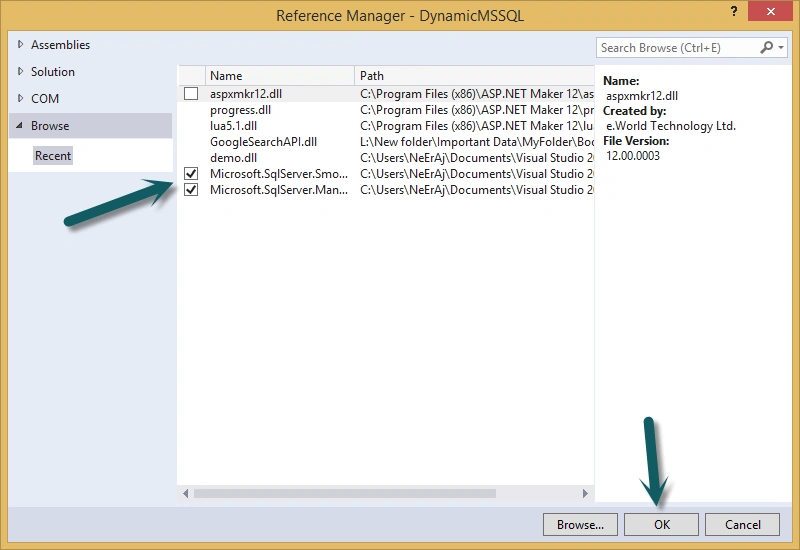The height and width of the screenshot is (550, 800).
Task: Collapse the Browse tree node
Action: (x=19, y=126)
